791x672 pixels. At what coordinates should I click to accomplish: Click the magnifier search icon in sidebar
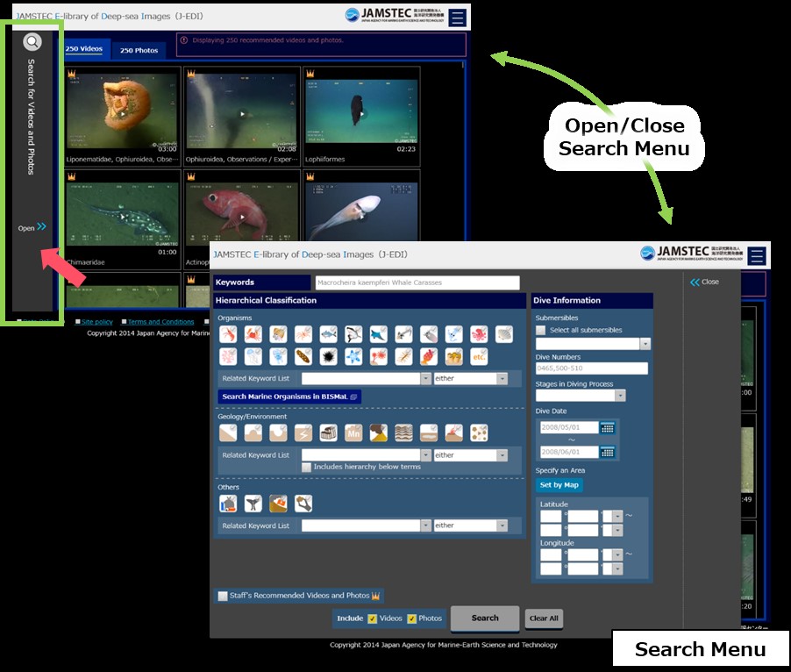point(32,41)
